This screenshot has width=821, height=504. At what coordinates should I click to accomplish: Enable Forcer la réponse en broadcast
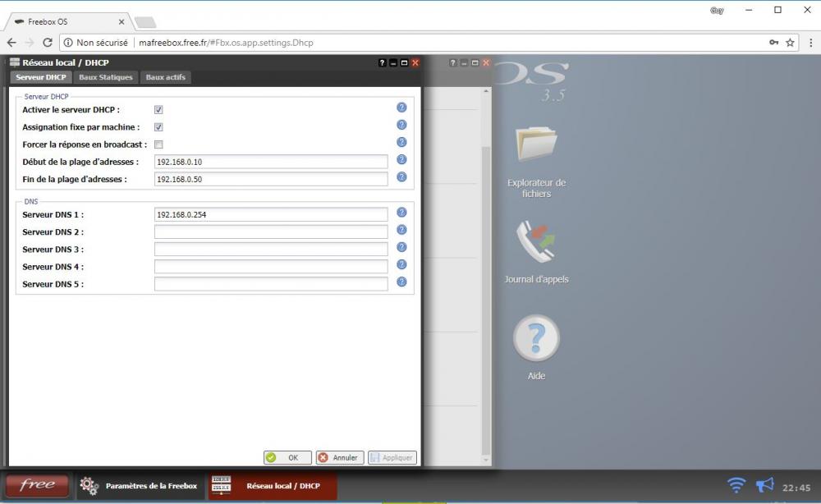point(158,144)
